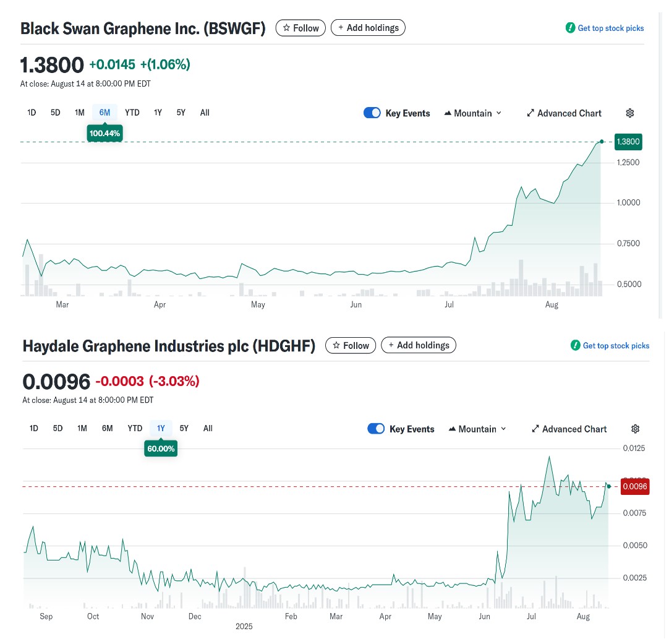The width and height of the screenshot is (669, 644).
Task: Click the 100.44% change badge on BSWGF chart
Action: [x=104, y=133]
